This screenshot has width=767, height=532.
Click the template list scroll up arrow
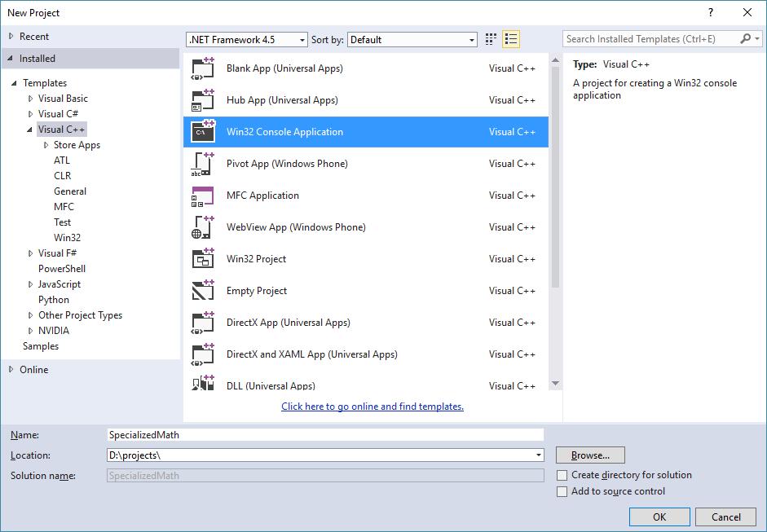click(x=555, y=60)
